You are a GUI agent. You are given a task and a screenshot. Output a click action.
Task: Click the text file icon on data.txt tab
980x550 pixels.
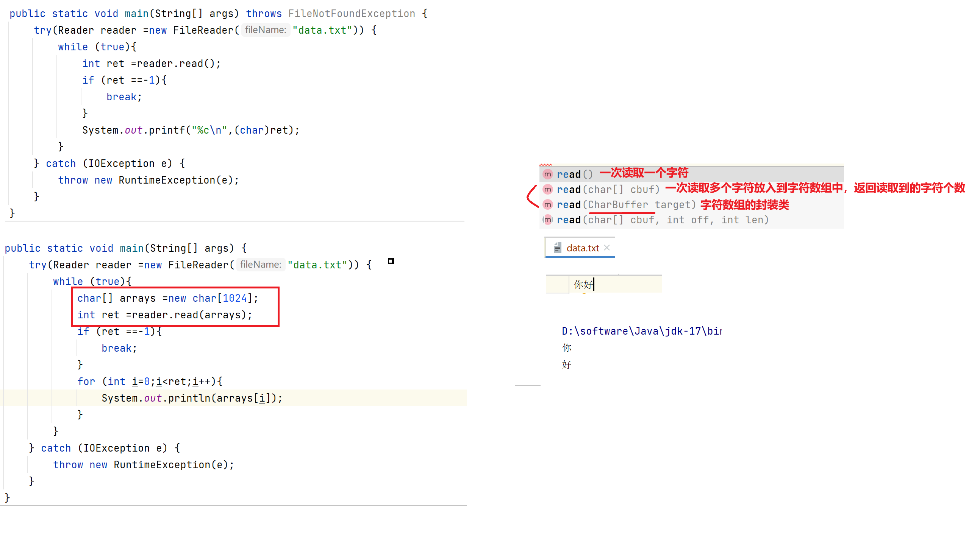[x=557, y=248]
